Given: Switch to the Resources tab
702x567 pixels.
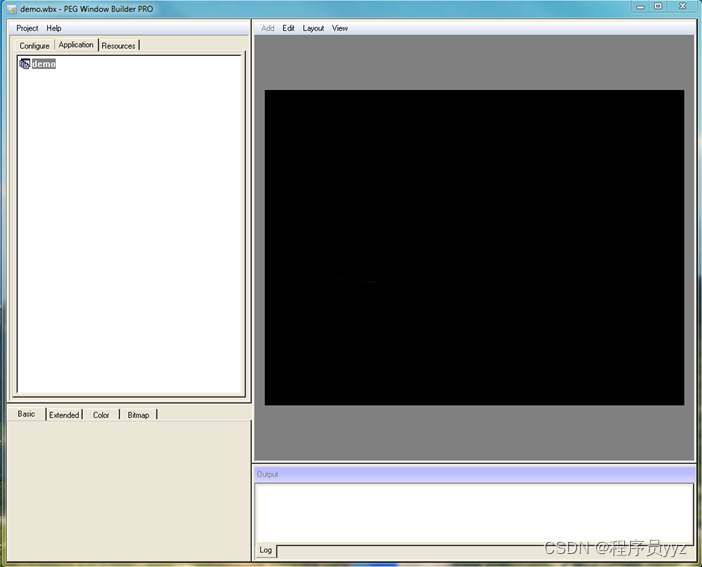Looking at the screenshot, I should tap(118, 46).
